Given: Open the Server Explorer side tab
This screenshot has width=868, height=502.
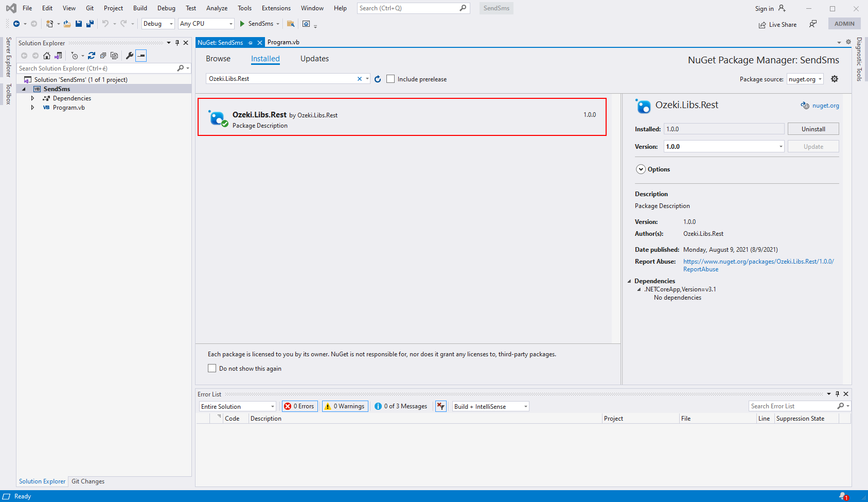Looking at the screenshot, I should [8, 57].
